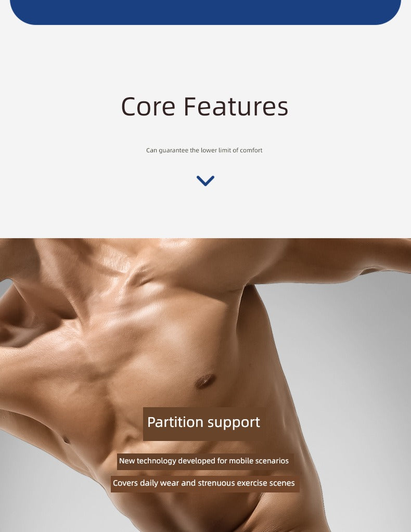The width and height of the screenshot is (411, 532).
Task: Click the word Features in the heading
Action: [236, 107]
